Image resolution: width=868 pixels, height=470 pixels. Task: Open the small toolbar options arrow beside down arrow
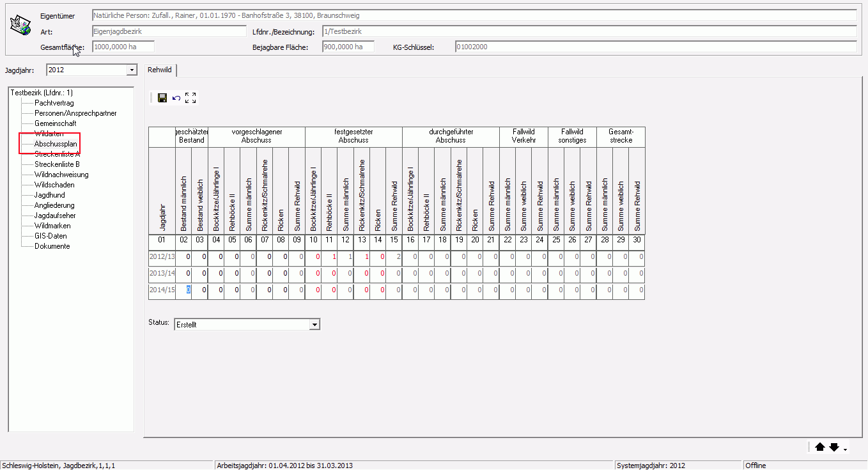click(x=846, y=450)
